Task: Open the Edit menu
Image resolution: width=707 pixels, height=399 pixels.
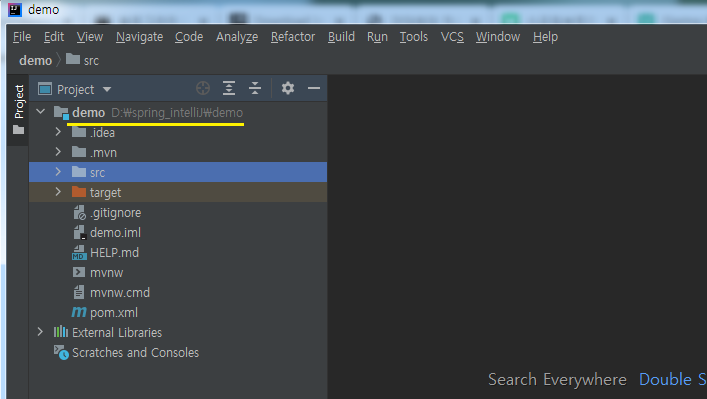Action: [x=54, y=37]
